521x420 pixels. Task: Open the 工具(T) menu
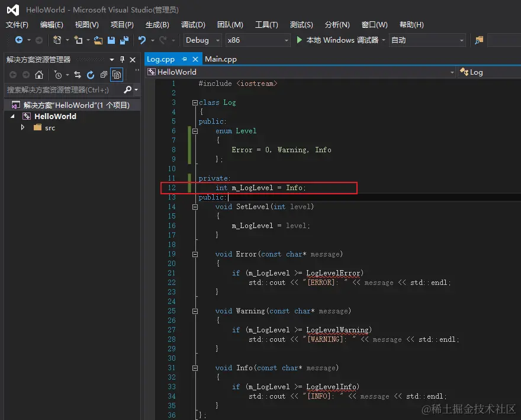[x=266, y=25]
